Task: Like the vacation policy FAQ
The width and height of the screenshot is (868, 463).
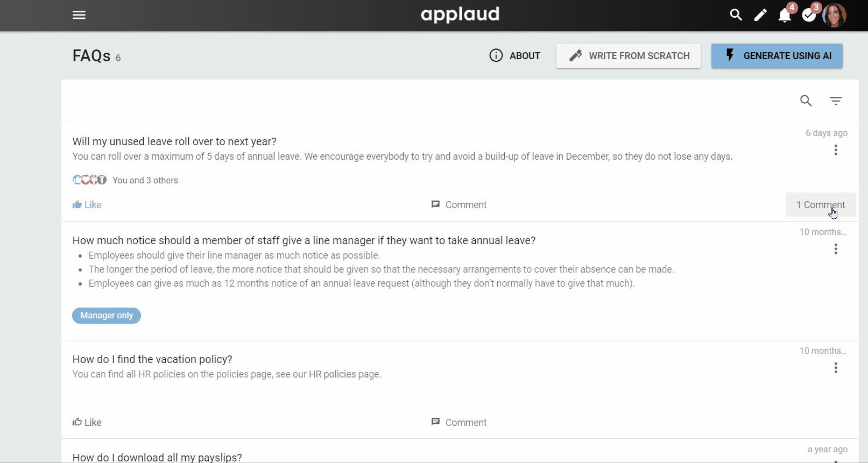Action: 87,422
